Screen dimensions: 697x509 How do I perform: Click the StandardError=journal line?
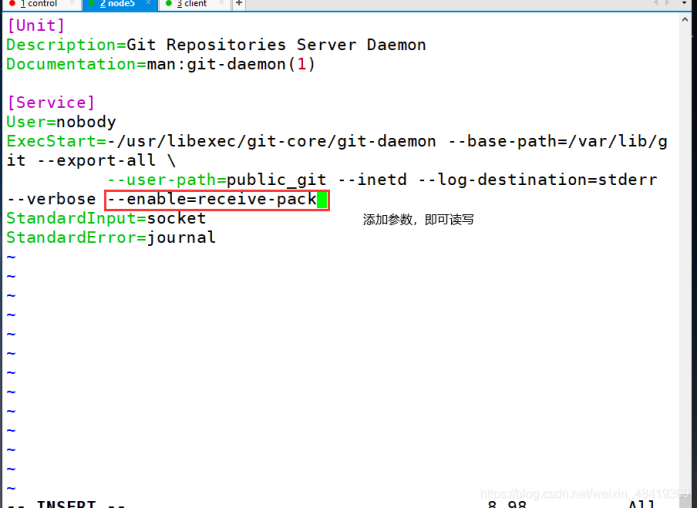click(111, 238)
